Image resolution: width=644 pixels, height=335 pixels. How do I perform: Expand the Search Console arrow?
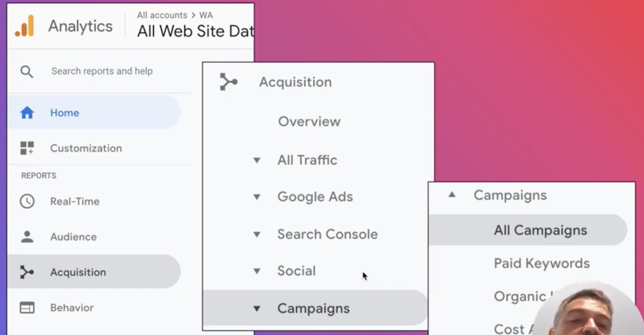coord(257,235)
